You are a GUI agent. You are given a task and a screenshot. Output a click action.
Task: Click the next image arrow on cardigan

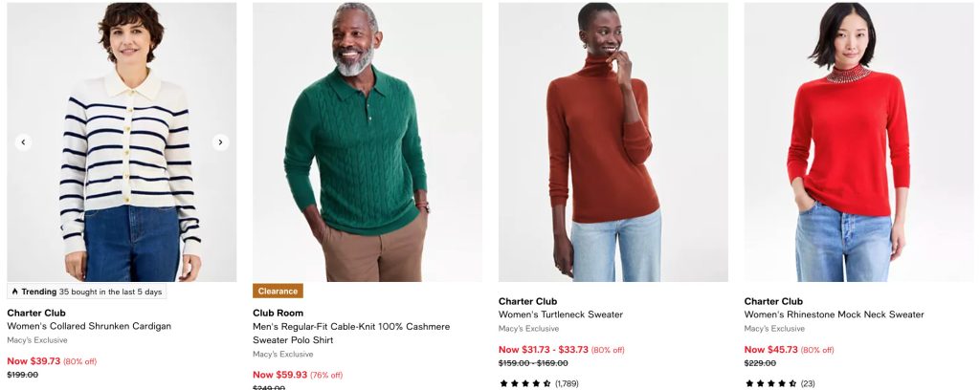220,142
